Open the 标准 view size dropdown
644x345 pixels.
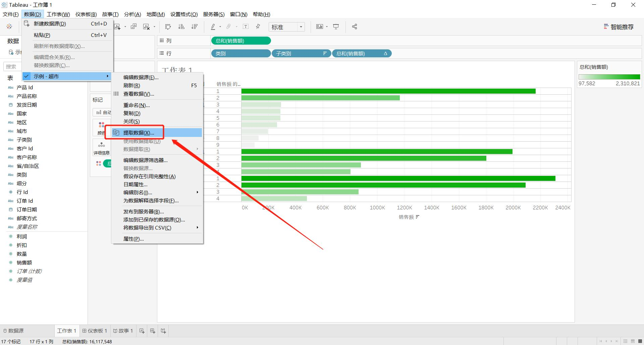pos(287,27)
